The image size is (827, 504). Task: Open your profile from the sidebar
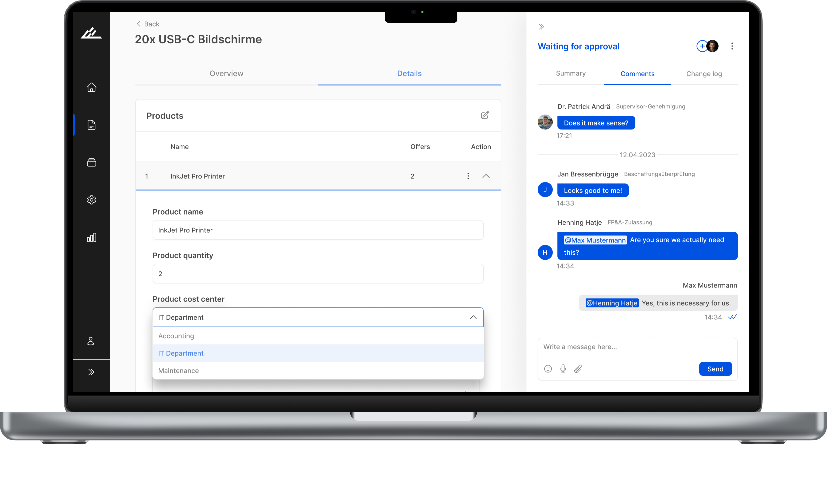click(x=91, y=341)
